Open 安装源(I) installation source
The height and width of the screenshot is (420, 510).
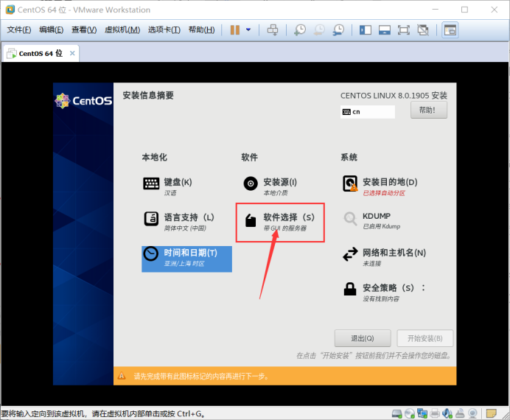point(270,186)
